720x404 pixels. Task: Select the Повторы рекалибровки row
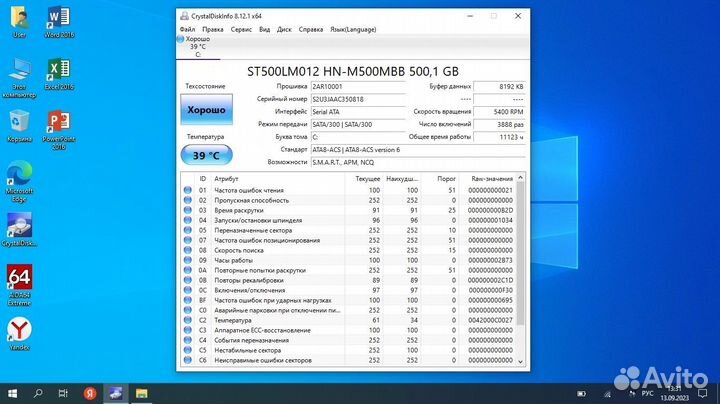[x=349, y=280]
